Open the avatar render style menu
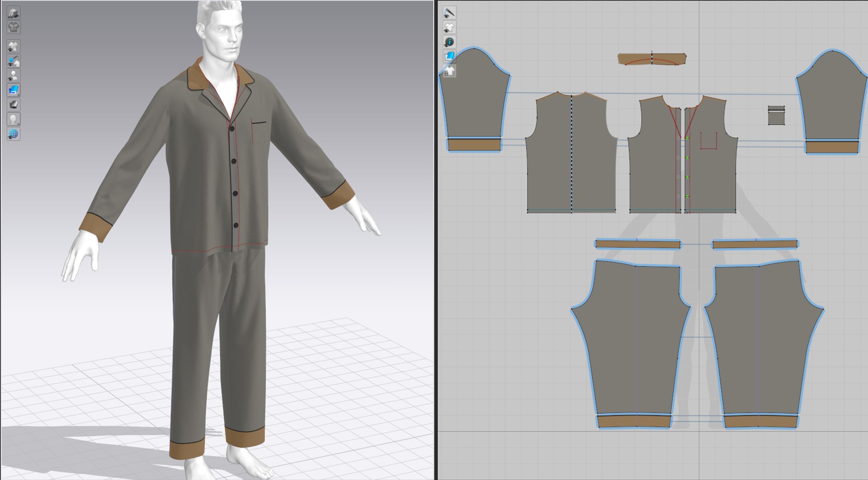This screenshot has width=868, height=480. pyautogui.click(x=14, y=119)
